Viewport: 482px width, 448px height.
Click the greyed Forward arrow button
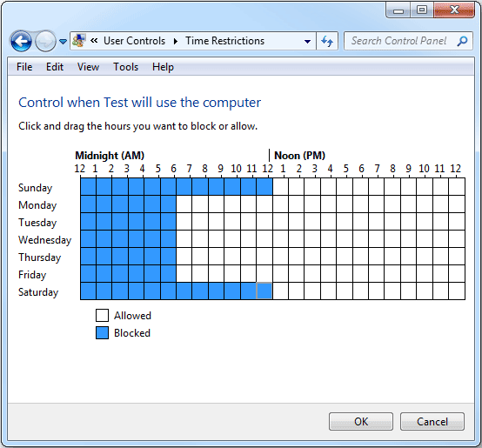tap(45, 41)
